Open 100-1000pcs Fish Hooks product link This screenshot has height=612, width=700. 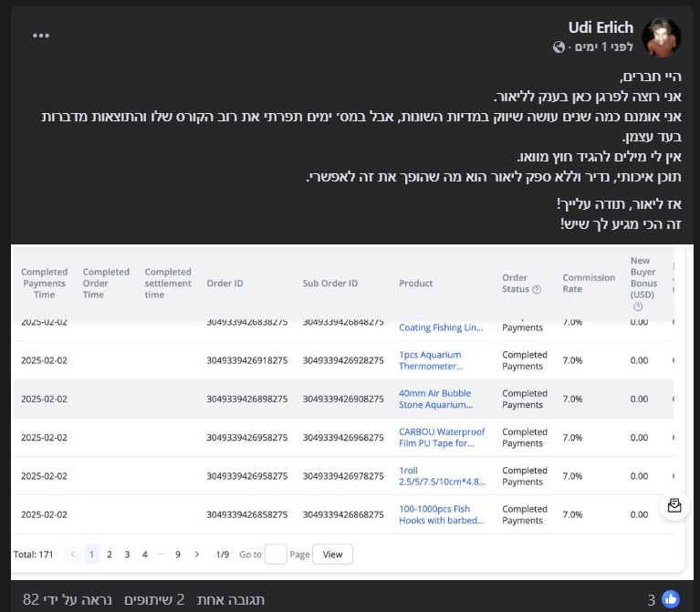pos(441,514)
